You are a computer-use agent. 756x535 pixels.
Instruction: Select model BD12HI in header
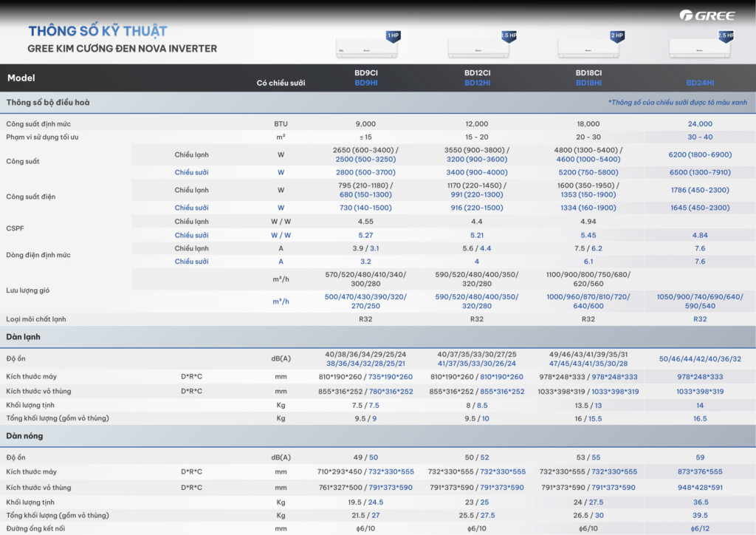pos(478,83)
